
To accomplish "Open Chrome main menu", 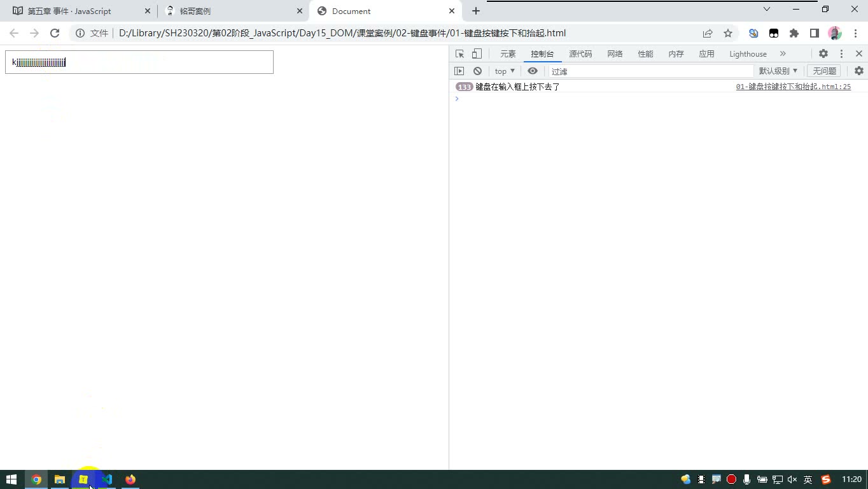I will point(855,33).
